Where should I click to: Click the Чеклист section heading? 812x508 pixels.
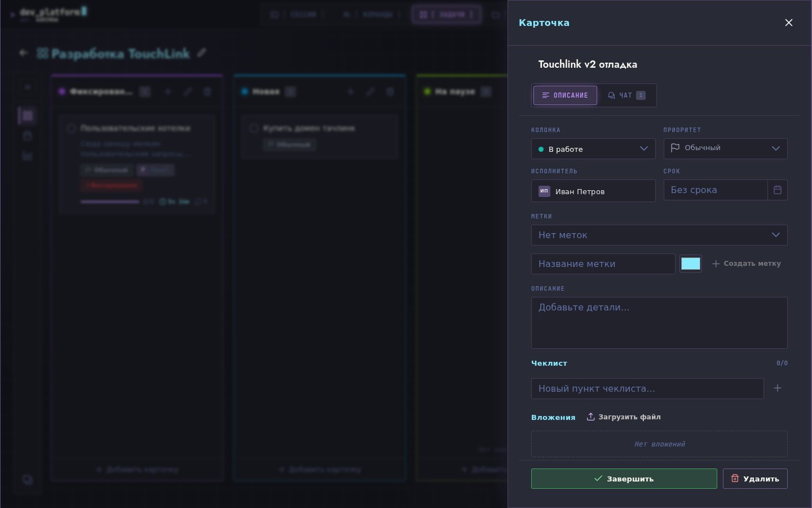coord(549,363)
